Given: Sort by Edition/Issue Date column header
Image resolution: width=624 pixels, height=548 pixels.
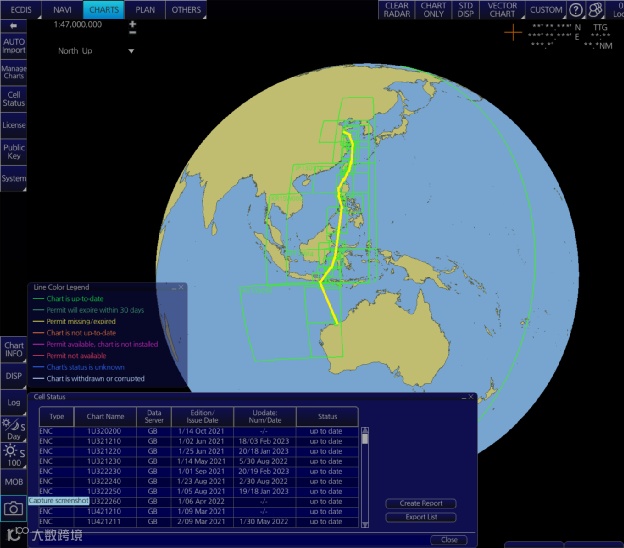Looking at the screenshot, I should tap(202, 416).
